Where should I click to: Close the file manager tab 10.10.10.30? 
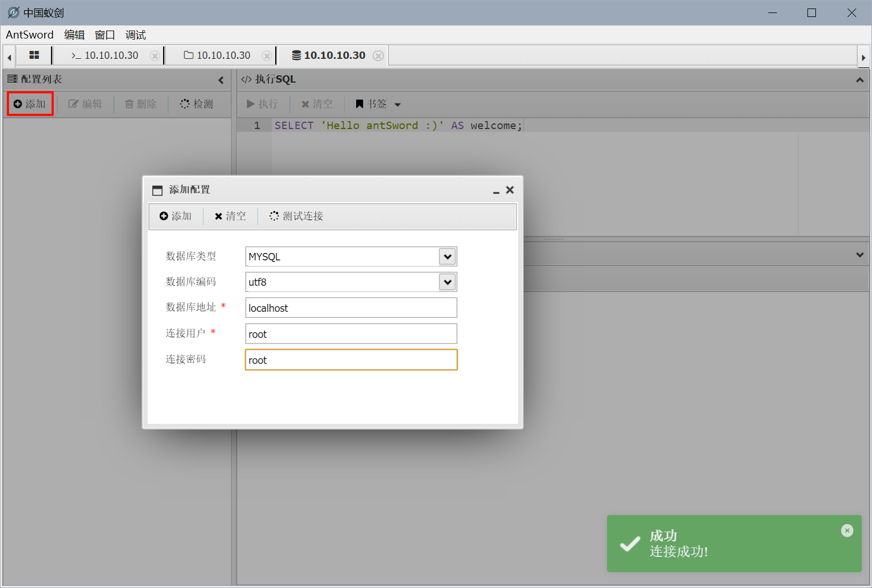pos(266,56)
